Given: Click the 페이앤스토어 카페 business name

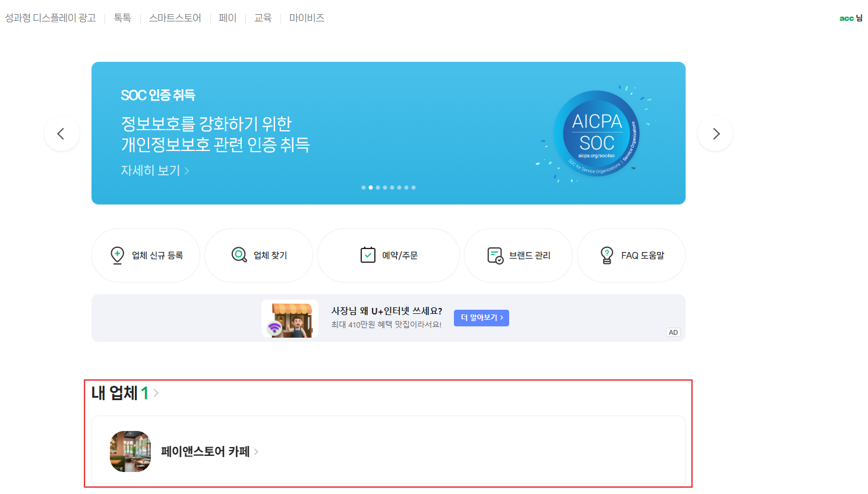Looking at the screenshot, I should 206,451.
